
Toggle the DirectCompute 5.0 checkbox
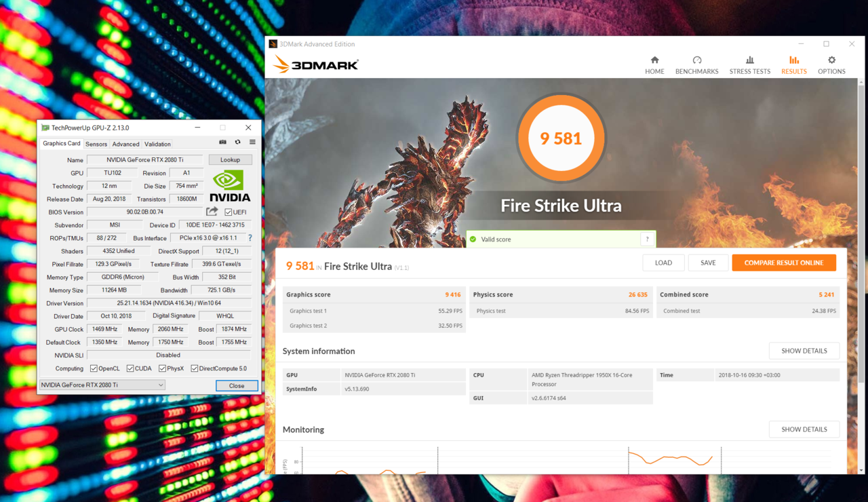point(195,368)
